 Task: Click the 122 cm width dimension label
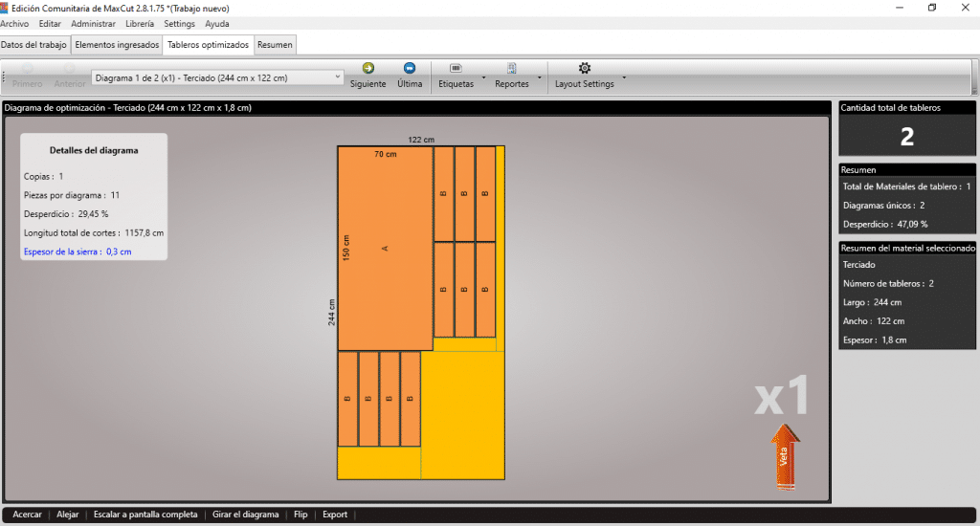click(421, 140)
